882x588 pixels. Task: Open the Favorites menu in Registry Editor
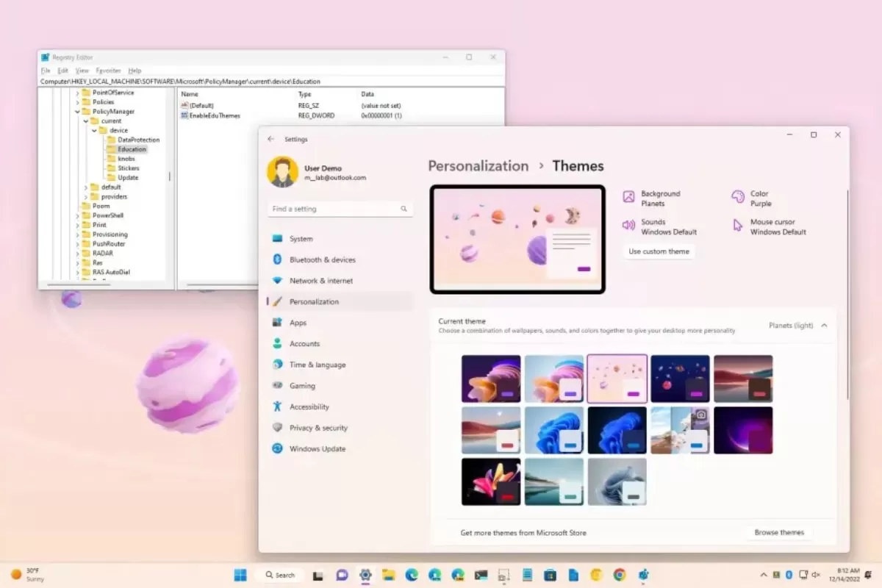pos(108,71)
